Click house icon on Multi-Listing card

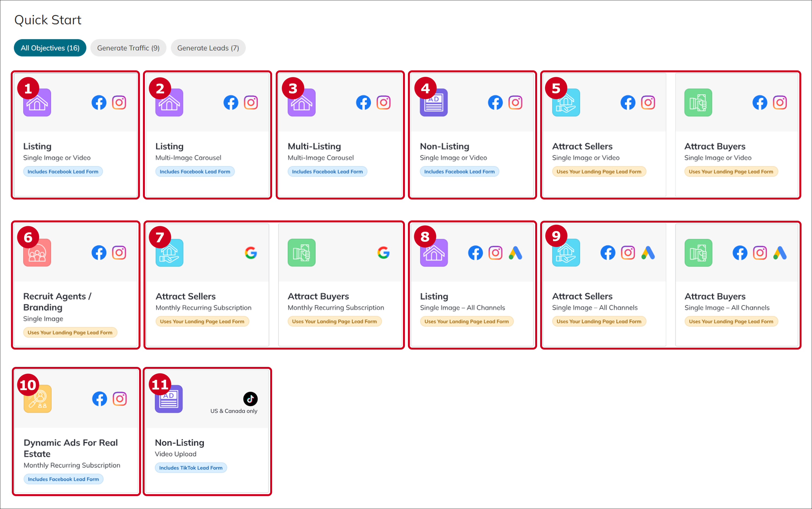[302, 102]
